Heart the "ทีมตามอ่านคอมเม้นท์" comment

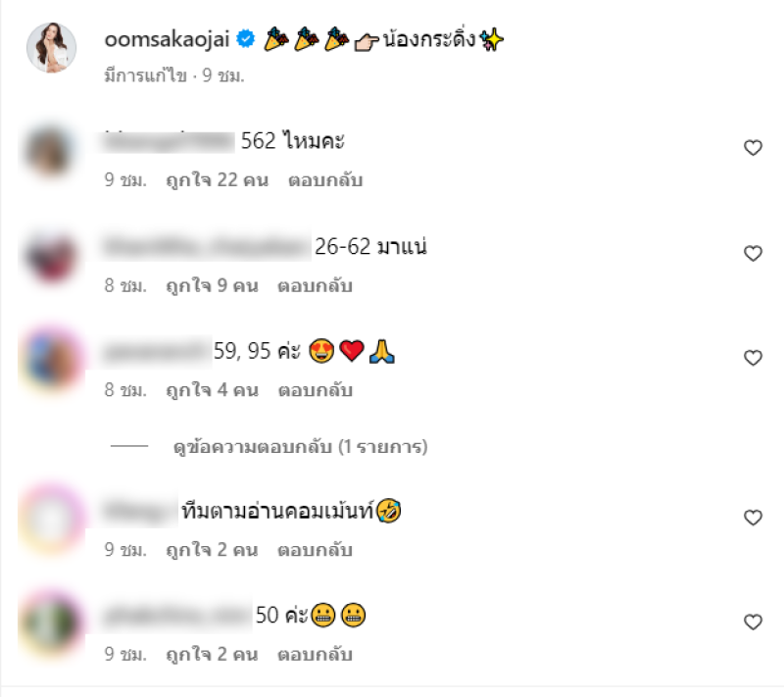753,517
